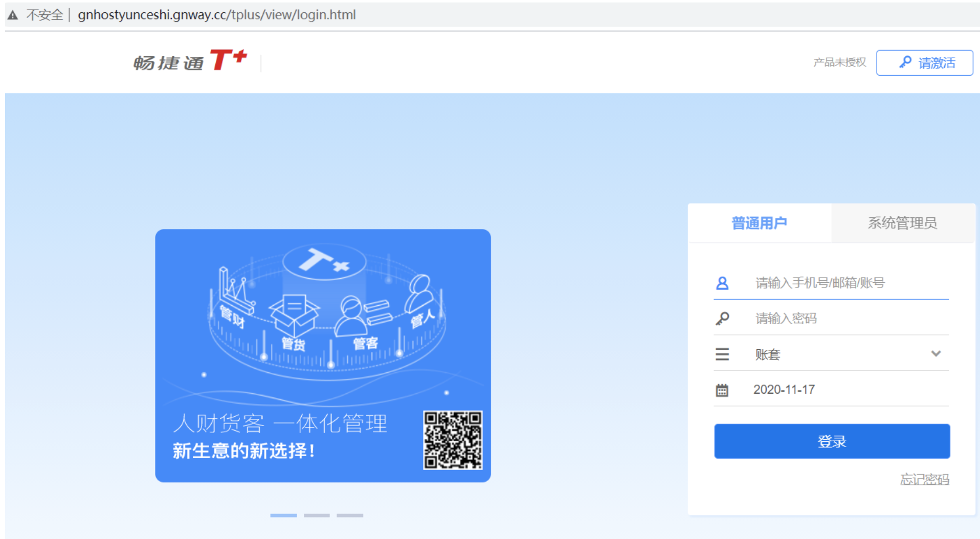Click the 产品未授权 status text
This screenshot has height=539, width=980.
[x=839, y=62]
